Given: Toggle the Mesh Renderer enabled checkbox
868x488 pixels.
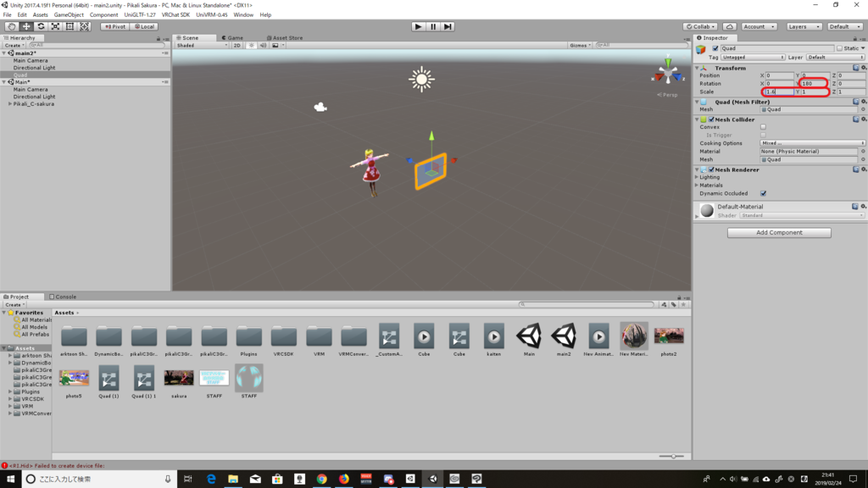Looking at the screenshot, I should click(711, 169).
